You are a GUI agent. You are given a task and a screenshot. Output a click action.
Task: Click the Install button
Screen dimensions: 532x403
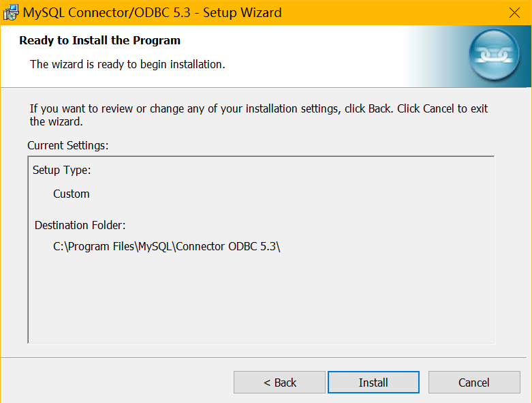[x=373, y=383]
